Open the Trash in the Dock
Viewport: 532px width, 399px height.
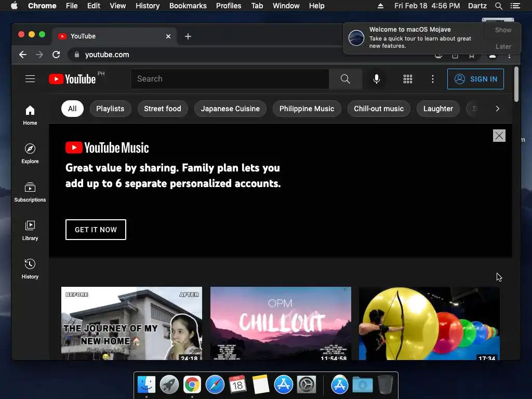coord(385,385)
